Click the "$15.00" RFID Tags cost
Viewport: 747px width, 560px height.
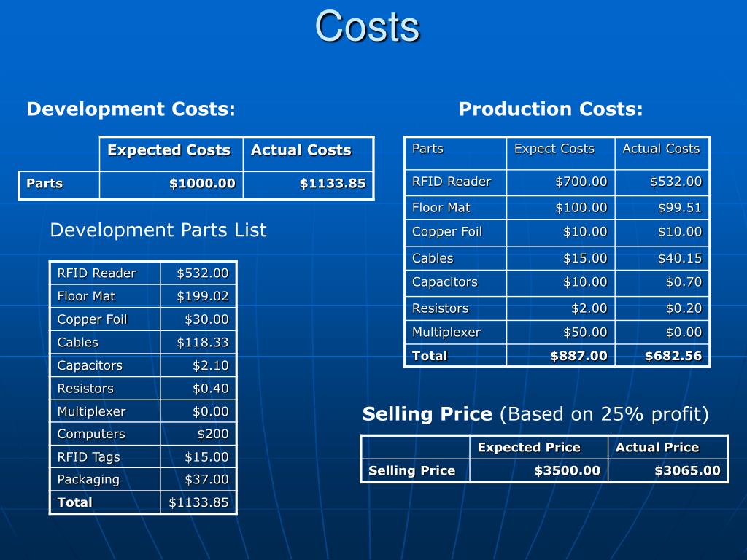tap(206, 456)
